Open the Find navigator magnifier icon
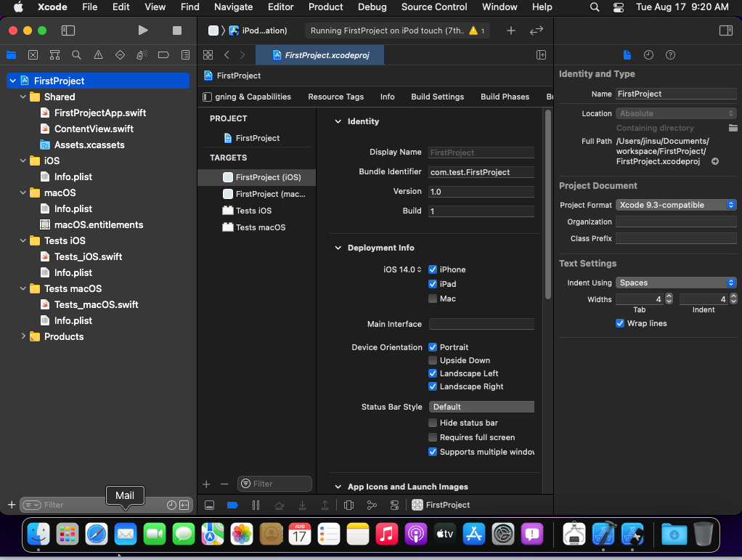 click(x=76, y=55)
